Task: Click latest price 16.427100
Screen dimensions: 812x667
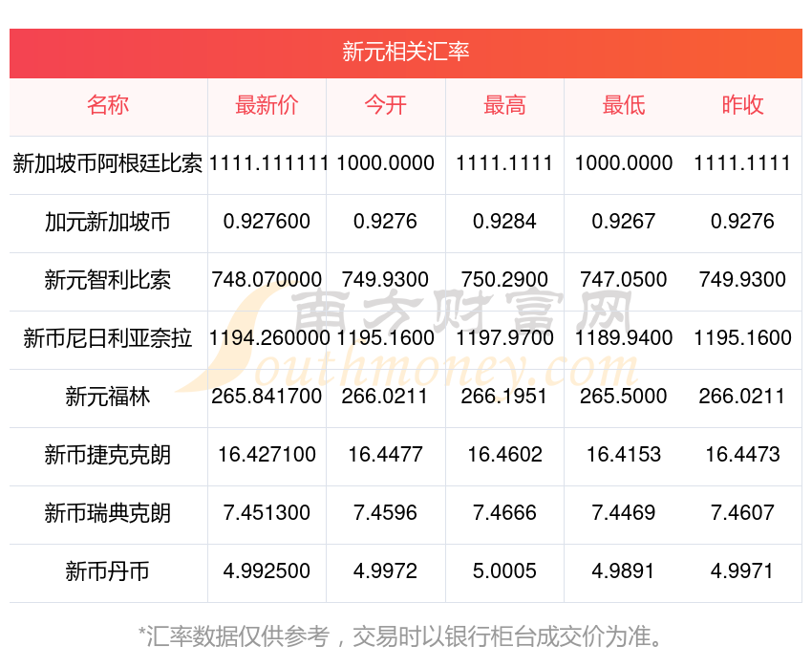Action: pos(267,455)
